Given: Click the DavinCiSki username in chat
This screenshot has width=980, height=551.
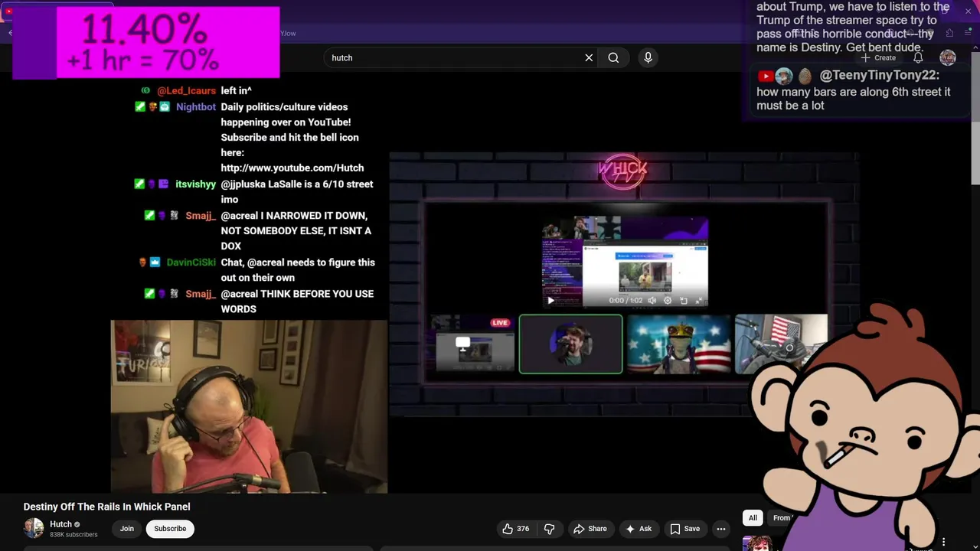Looking at the screenshot, I should [x=191, y=262].
